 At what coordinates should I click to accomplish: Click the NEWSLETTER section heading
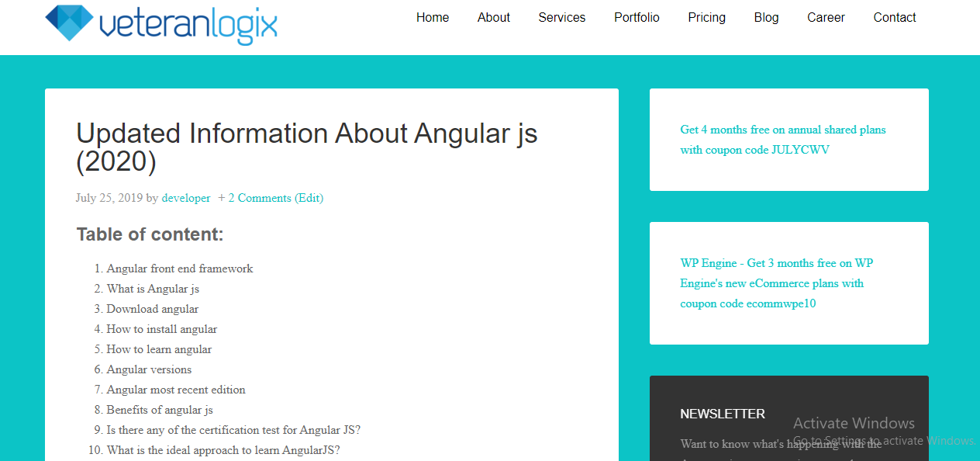click(x=722, y=414)
